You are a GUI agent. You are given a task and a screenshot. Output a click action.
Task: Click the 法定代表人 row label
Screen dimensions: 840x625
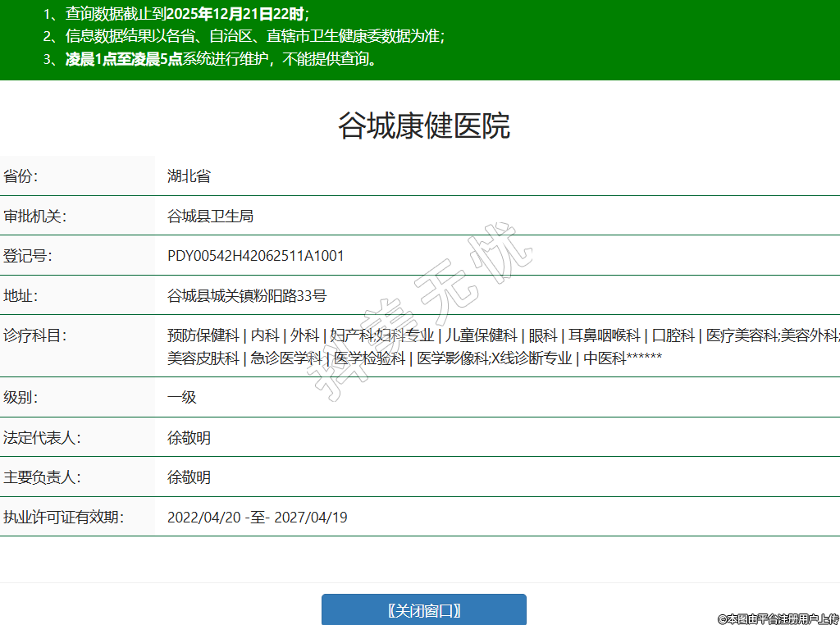[41, 438]
